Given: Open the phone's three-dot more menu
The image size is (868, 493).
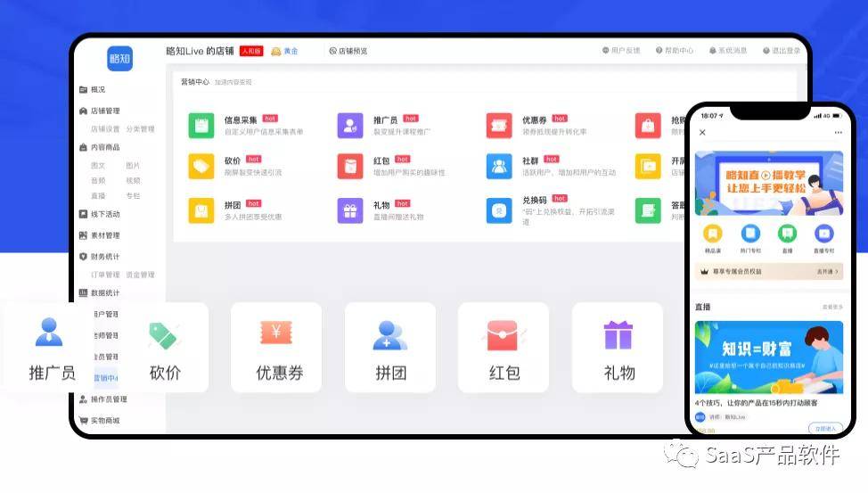Looking at the screenshot, I should 838,133.
